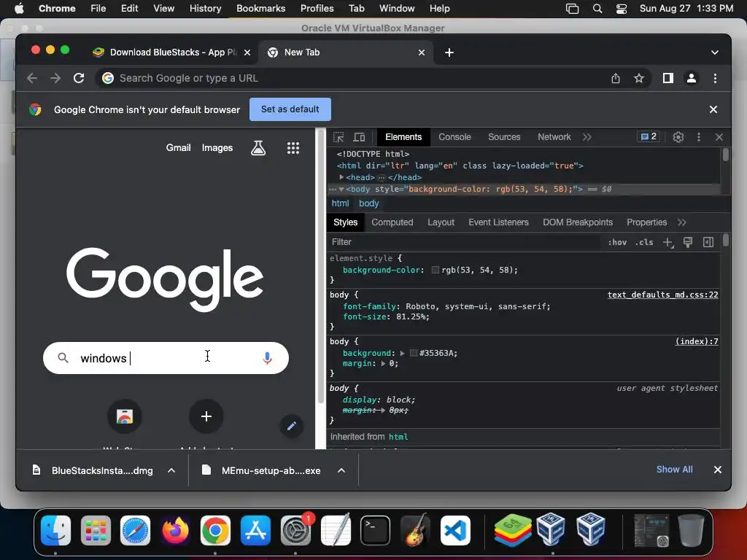Toggle the device toolbar icon in DevTools

tap(359, 137)
